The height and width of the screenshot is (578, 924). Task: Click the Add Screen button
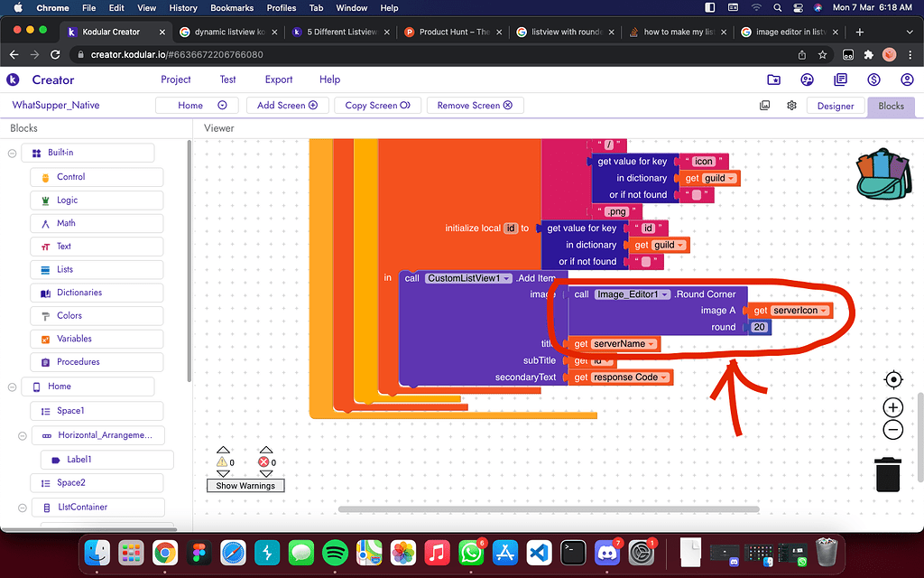pyautogui.click(x=287, y=106)
